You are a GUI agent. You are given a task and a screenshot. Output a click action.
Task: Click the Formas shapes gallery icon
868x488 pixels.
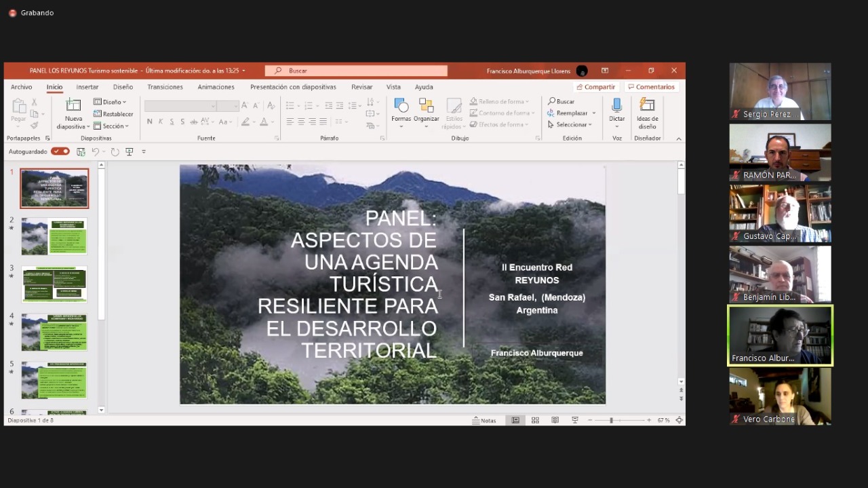401,105
